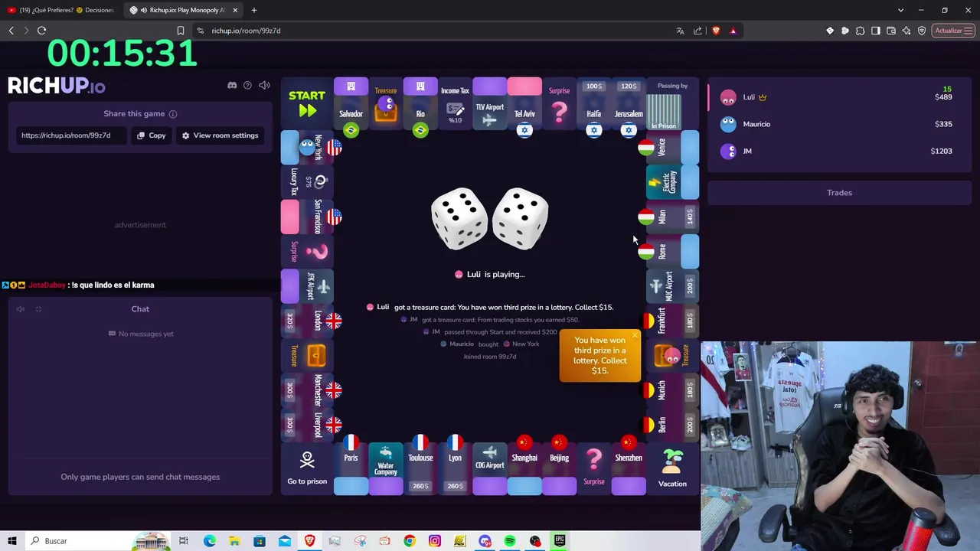Select the Shanghai property tile
980x551 pixels.
tap(524, 468)
